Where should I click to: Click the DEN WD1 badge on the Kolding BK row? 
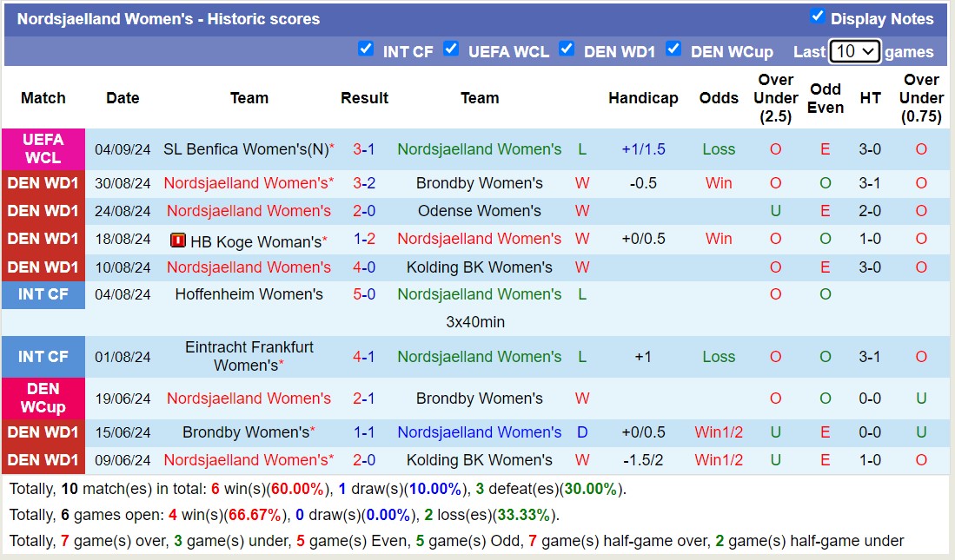43,267
